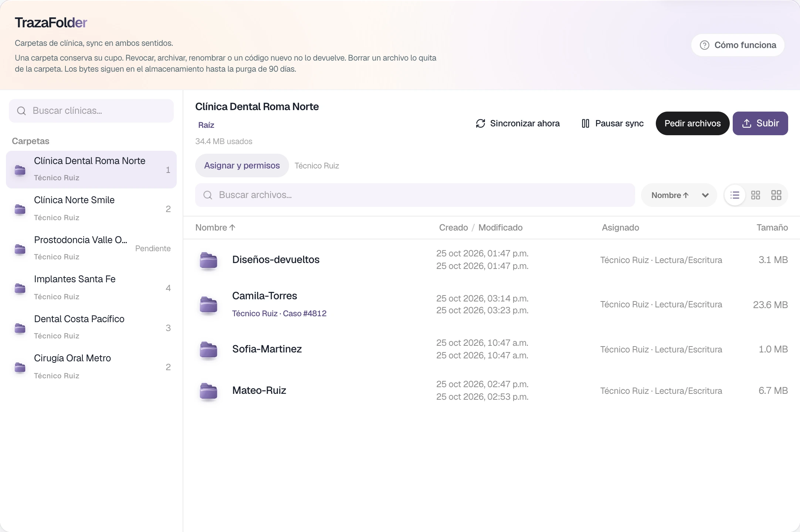Click the Modificado column header
This screenshot has width=800, height=532.
click(500, 228)
